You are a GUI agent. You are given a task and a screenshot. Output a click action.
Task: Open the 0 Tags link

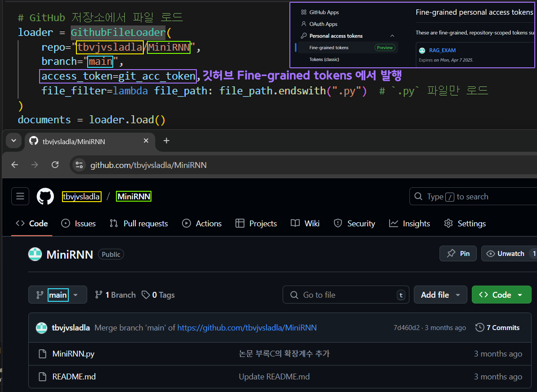click(x=159, y=295)
